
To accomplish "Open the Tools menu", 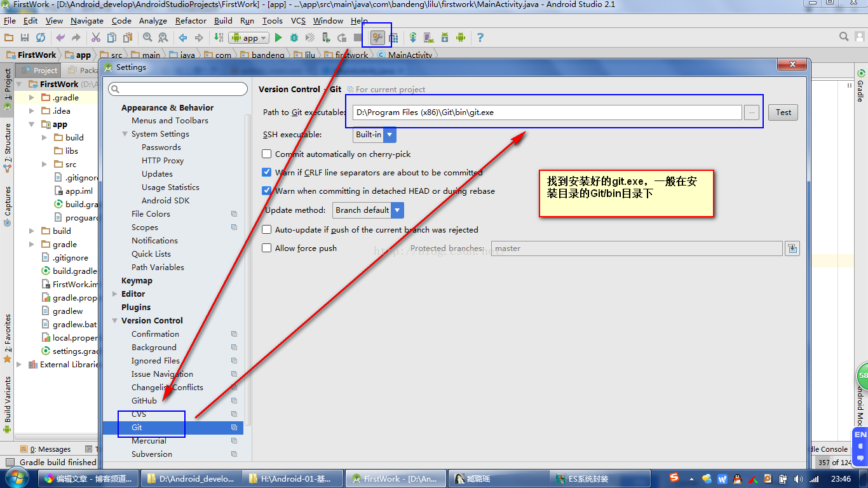I will pos(272,21).
